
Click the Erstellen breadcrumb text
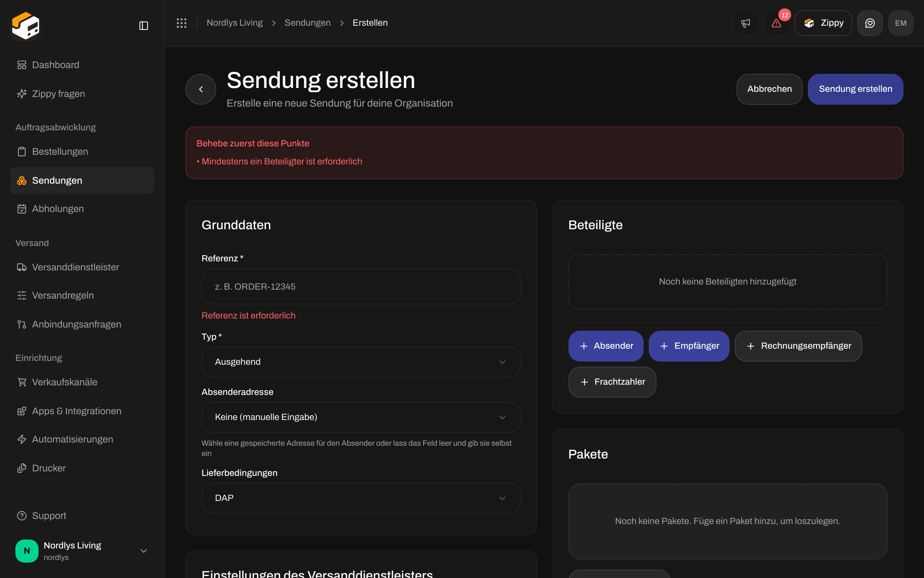(370, 23)
